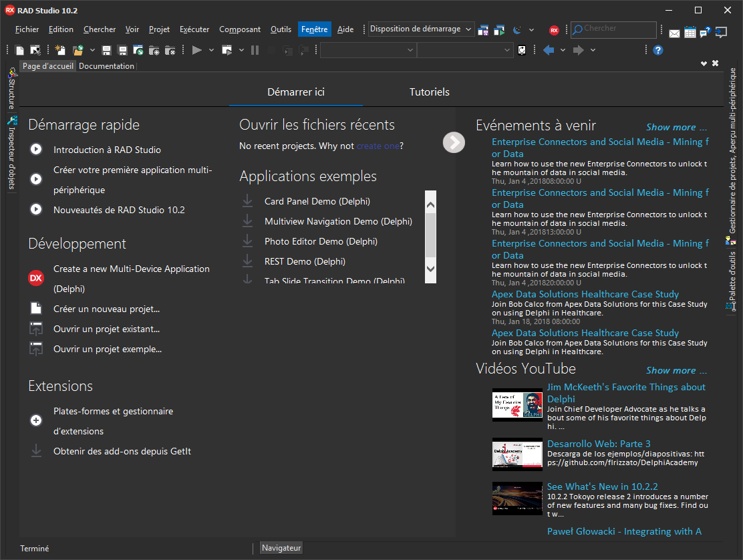Click the Open Project folder icon
This screenshot has width=743, height=560.
(78, 50)
